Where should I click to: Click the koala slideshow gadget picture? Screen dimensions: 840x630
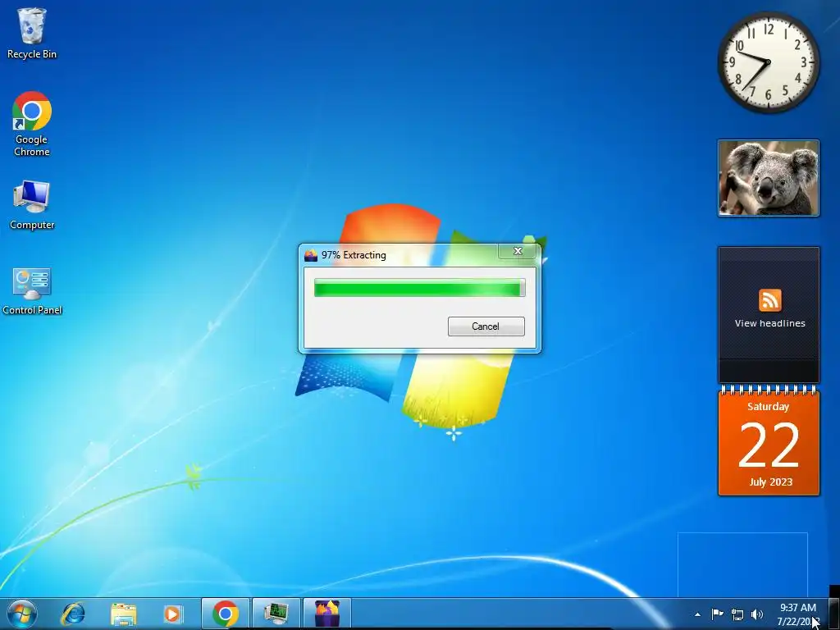click(x=768, y=178)
